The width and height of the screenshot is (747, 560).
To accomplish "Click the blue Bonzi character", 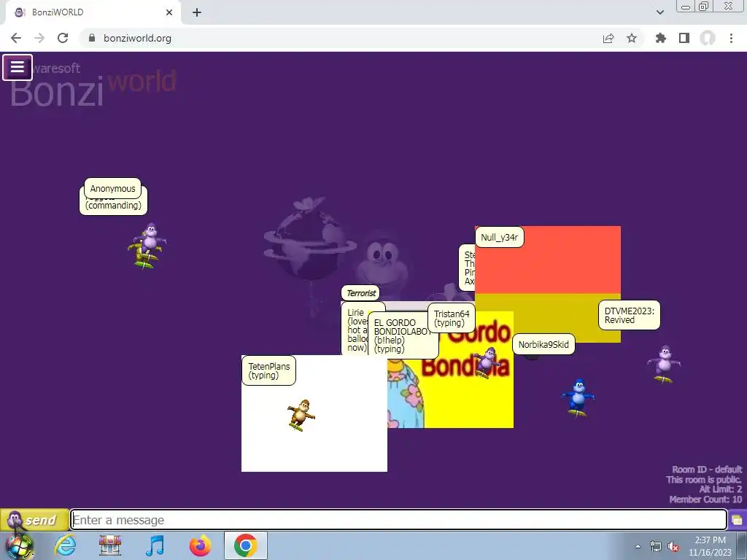I will (578, 397).
